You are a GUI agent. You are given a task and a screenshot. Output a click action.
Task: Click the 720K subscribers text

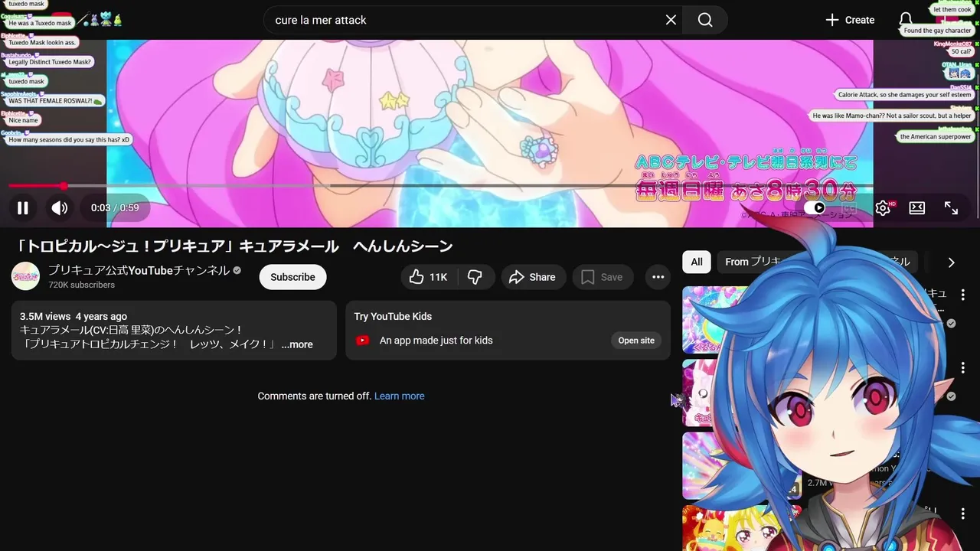tap(81, 285)
